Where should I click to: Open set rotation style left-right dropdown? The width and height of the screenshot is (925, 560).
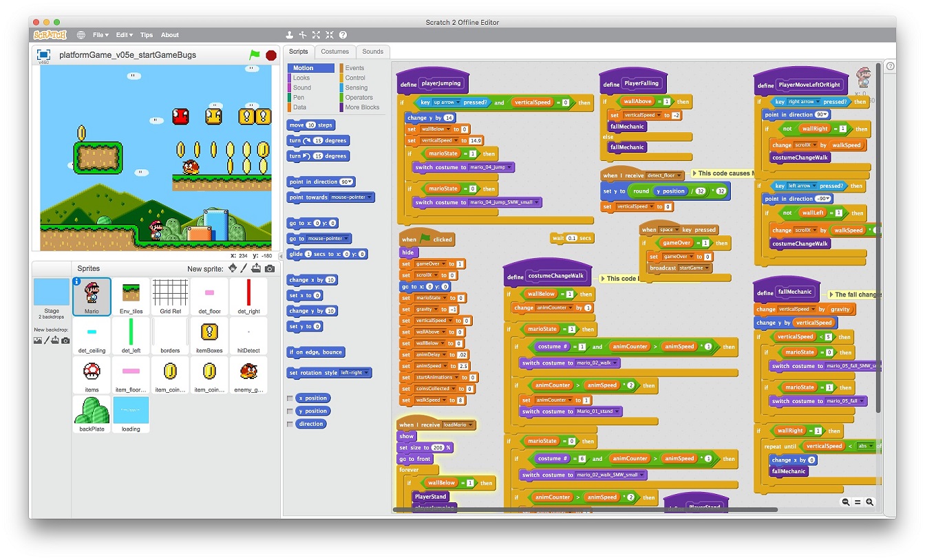[367, 373]
